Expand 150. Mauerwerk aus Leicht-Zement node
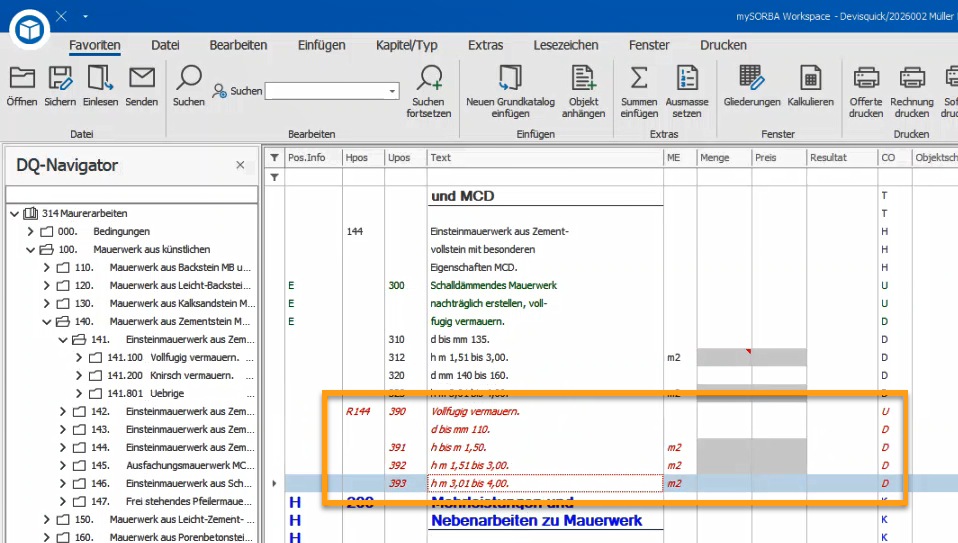 point(46,519)
